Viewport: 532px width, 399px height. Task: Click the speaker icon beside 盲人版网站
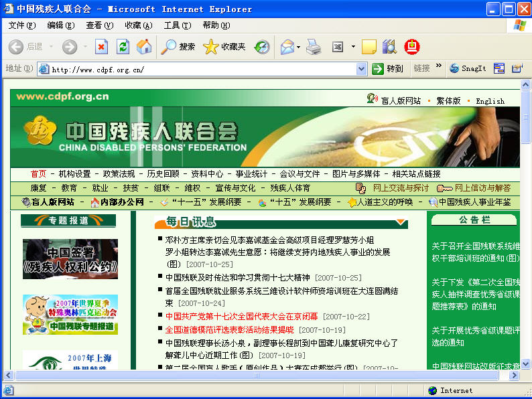point(372,98)
